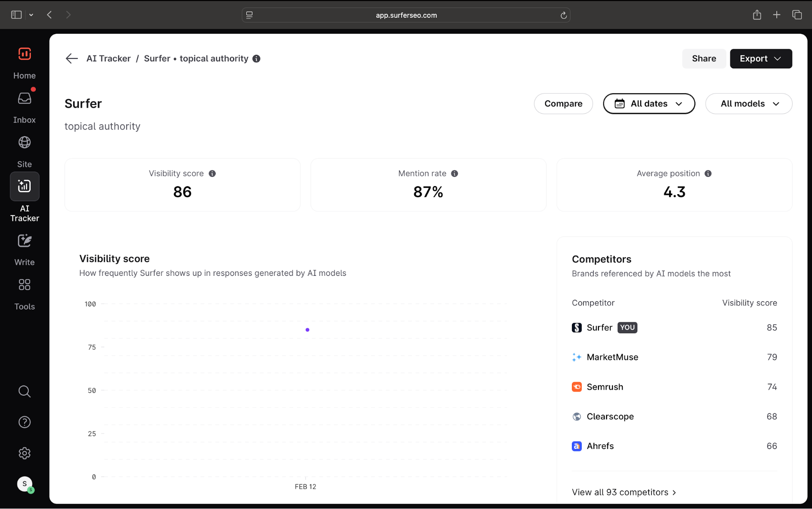Click the back arrow in header
The image size is (812, 509).
coord(71,58)
